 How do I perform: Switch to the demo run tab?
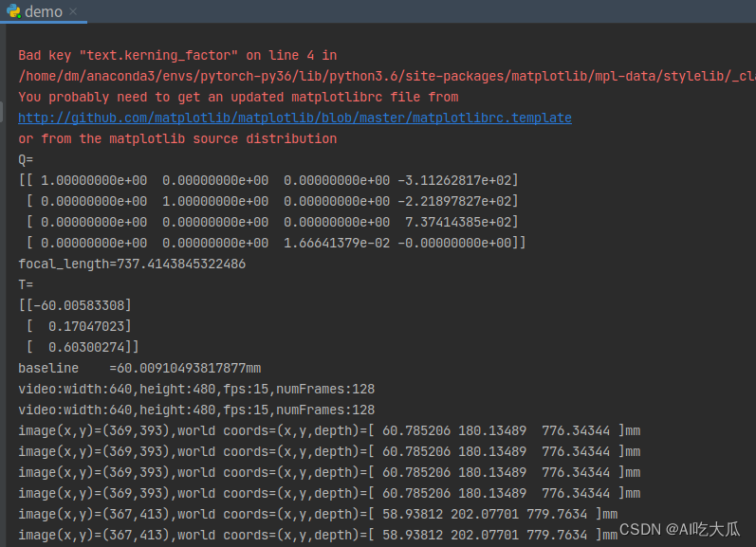click(x=43, y=12)
